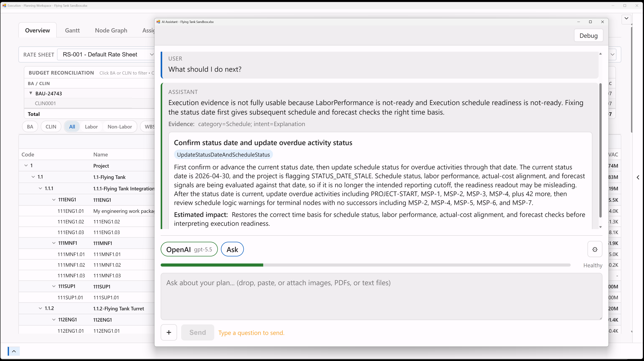Select row 111MNF1.03
This screenshot has height=361, width=644.
87,275
